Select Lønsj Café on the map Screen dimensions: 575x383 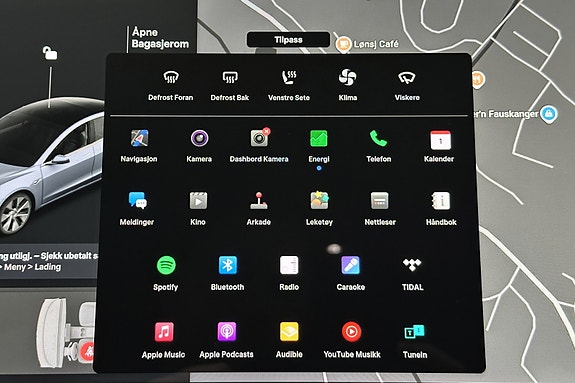(367, 44)
